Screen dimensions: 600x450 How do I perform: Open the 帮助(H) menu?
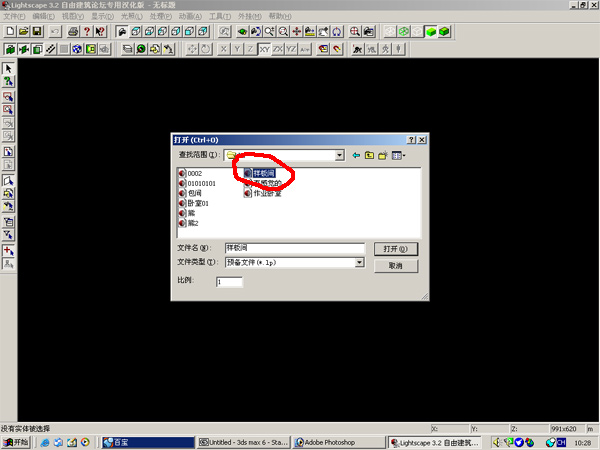coord(280,16)
